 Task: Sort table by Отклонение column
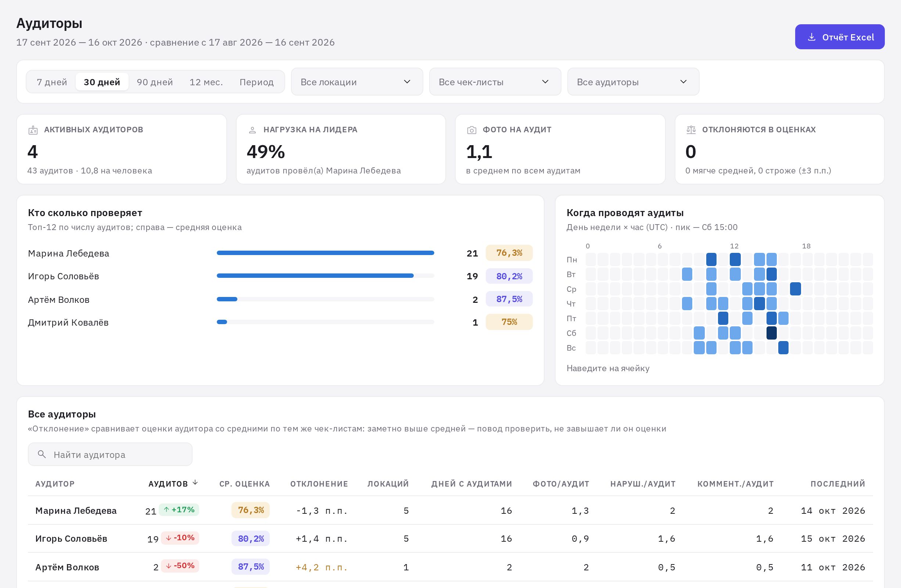(x=319, y=484)
